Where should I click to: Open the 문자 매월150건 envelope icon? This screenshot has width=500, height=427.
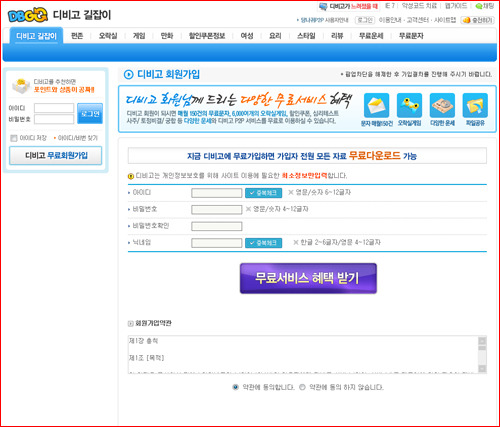(377, 106)
